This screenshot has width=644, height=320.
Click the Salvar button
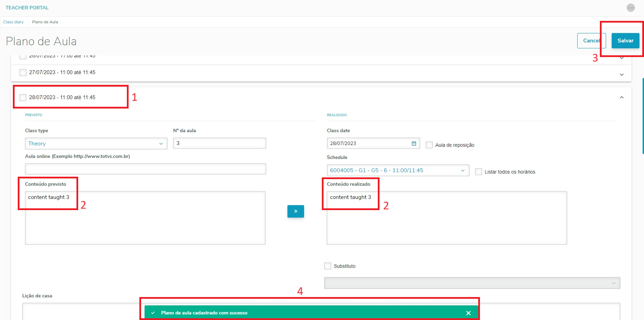[x=625, y=41]
